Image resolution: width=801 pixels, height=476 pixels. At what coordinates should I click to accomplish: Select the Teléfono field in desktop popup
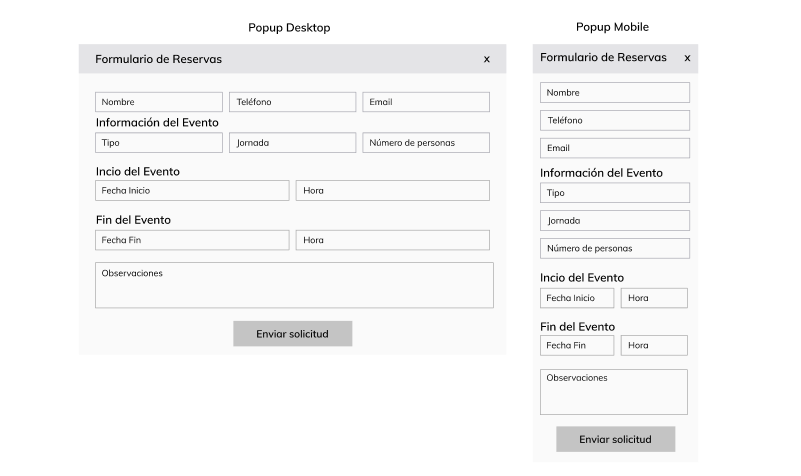pos(293,102)
